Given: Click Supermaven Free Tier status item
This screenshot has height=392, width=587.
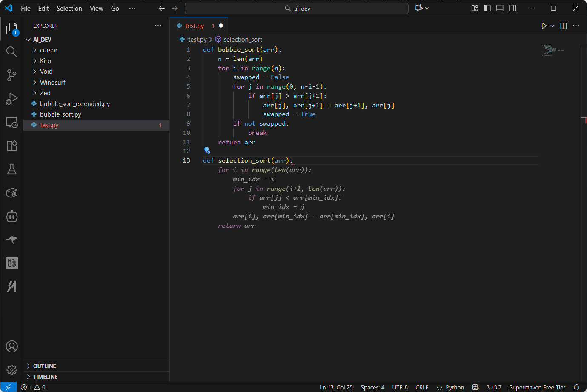Looking at the screenshot, I should pyautogui.click(x=537, y=387).
